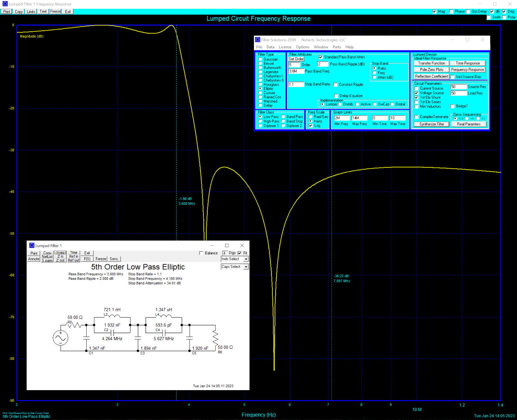Click Text in Frequency Response toolbar

43,12
